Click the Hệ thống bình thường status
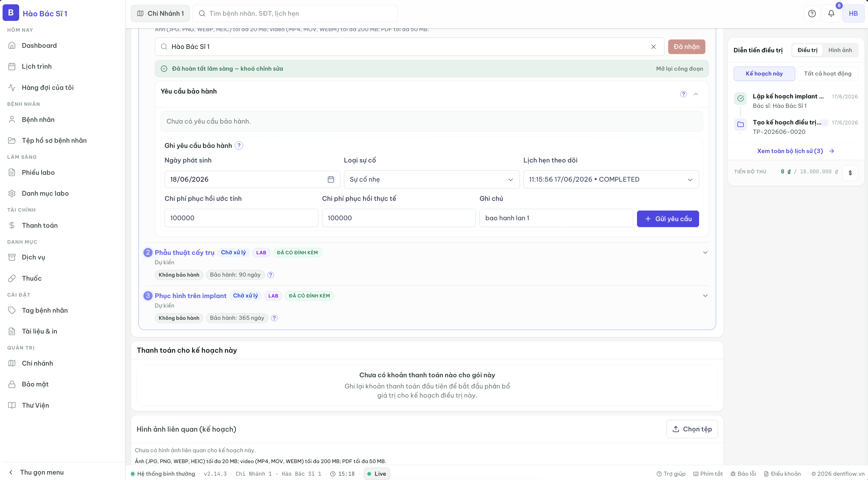 [163, 474]
